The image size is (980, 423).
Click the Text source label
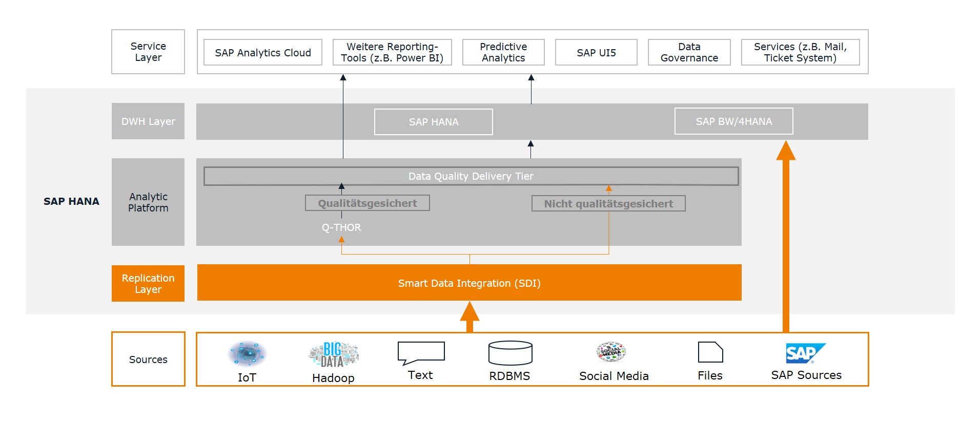(420, 375)
